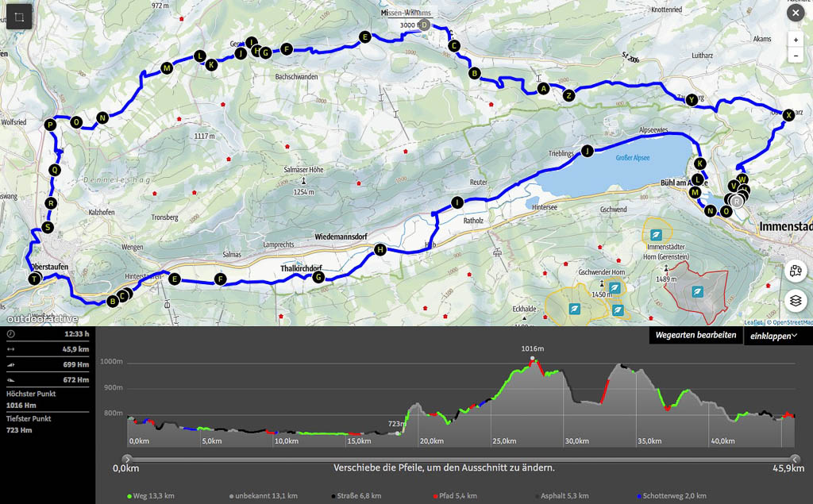
Task: Click the 1016m highest point on elevation chart
Action: [532, 358]
